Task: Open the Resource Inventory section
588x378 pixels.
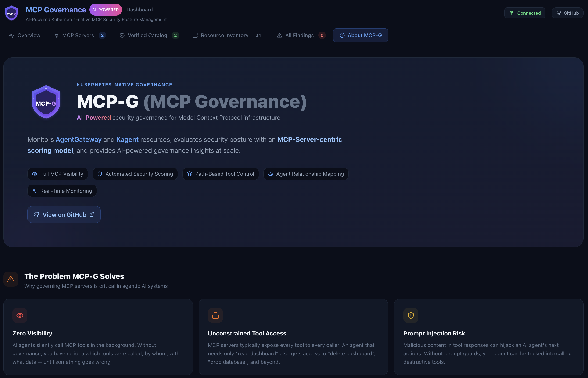Action: (224, 35)
